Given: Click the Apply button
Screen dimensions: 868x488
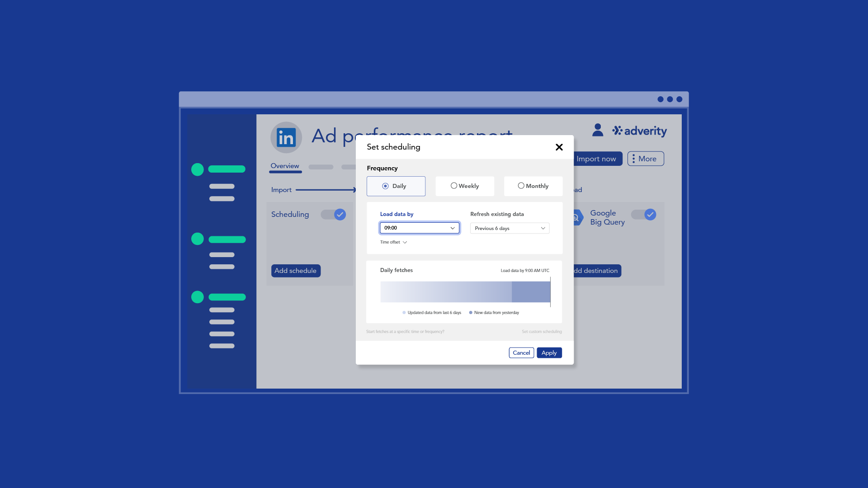Looking at the screenshot, I should coord(549,353).
